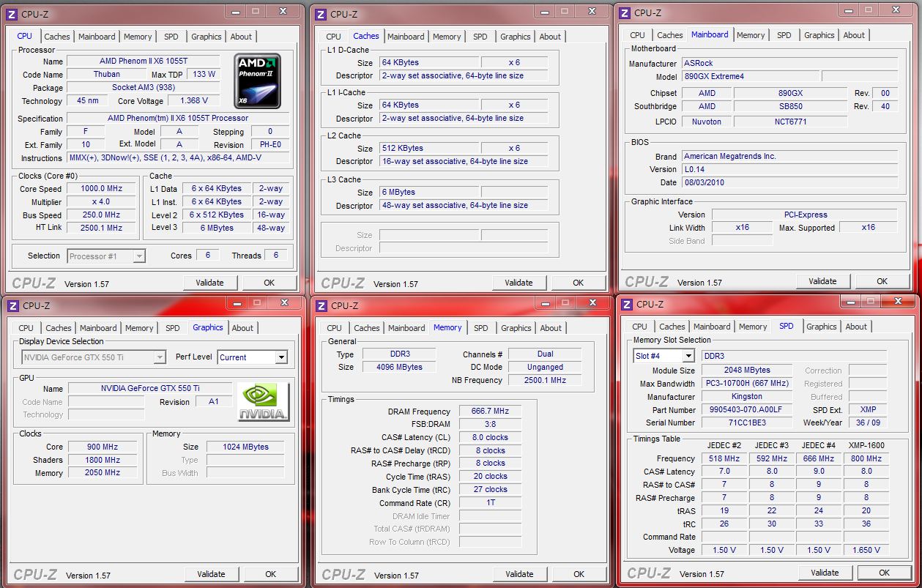Click OK in the Processor window

pos(269,283)
